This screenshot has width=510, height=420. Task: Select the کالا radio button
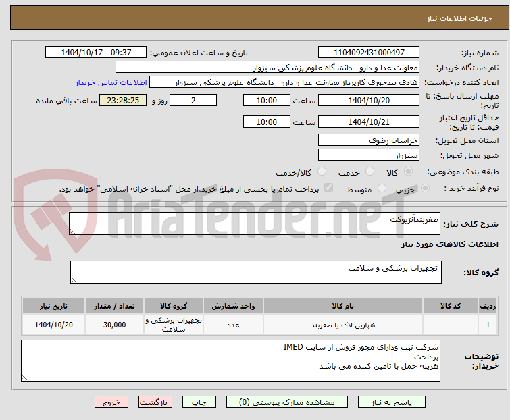(x=408, y=172)
